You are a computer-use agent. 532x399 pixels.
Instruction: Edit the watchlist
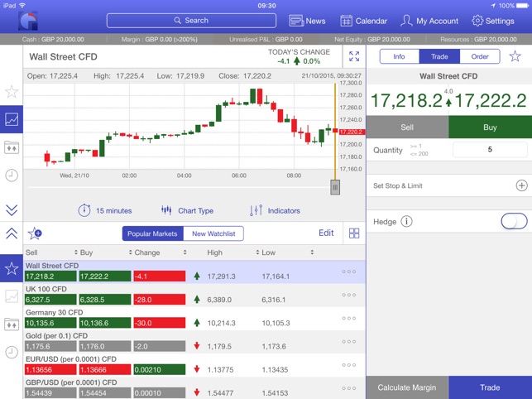(326, 233)
